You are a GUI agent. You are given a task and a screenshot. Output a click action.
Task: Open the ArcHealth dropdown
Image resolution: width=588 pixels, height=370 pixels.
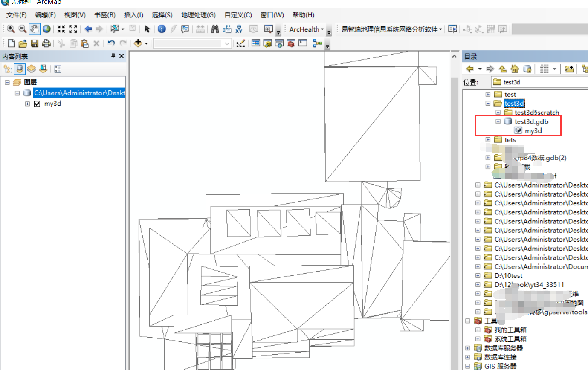(x=307, y=29)
